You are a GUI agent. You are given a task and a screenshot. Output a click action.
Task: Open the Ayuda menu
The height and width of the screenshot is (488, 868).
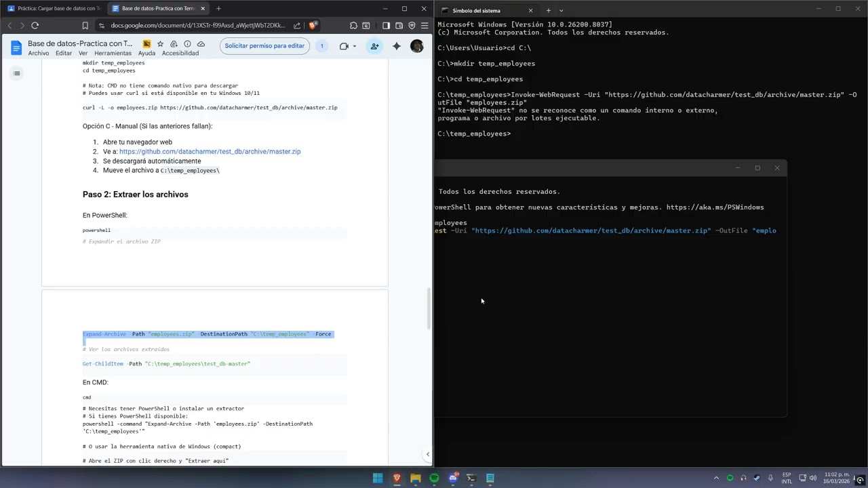(146, 53)
